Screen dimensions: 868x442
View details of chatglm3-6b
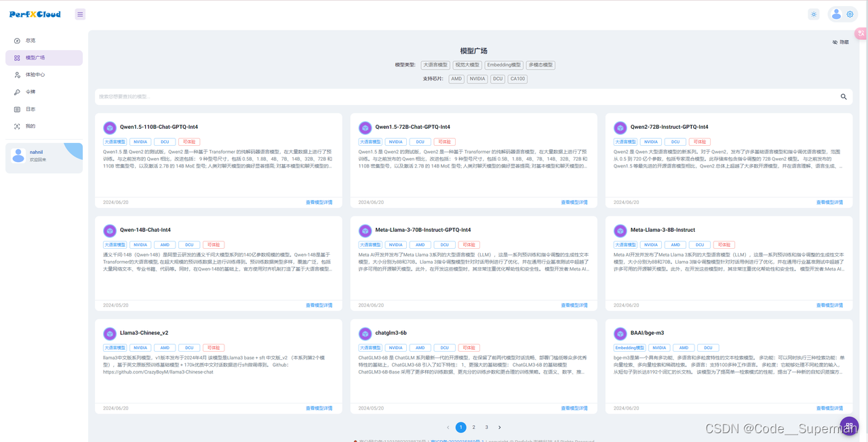[x=574, y=408]
